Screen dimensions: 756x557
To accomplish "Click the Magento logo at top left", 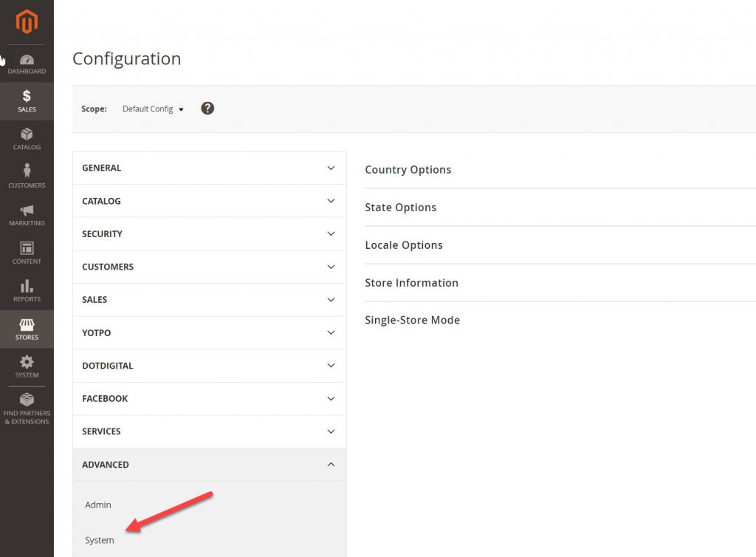I will pyautogui.click(x=27, y=22).
